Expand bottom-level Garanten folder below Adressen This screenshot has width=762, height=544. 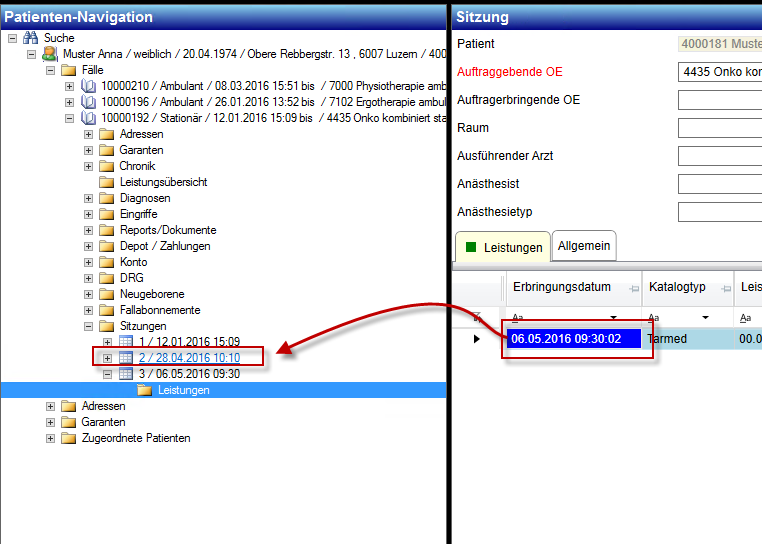pyautogui.click(x=51, y=422)
